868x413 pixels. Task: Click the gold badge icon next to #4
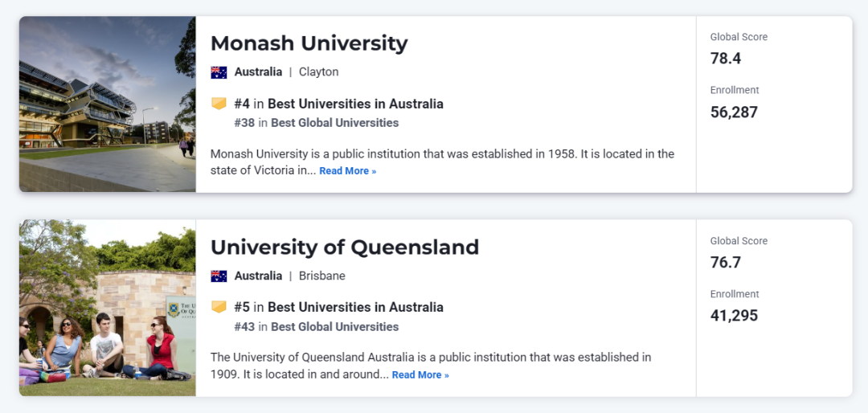[219, 104]
